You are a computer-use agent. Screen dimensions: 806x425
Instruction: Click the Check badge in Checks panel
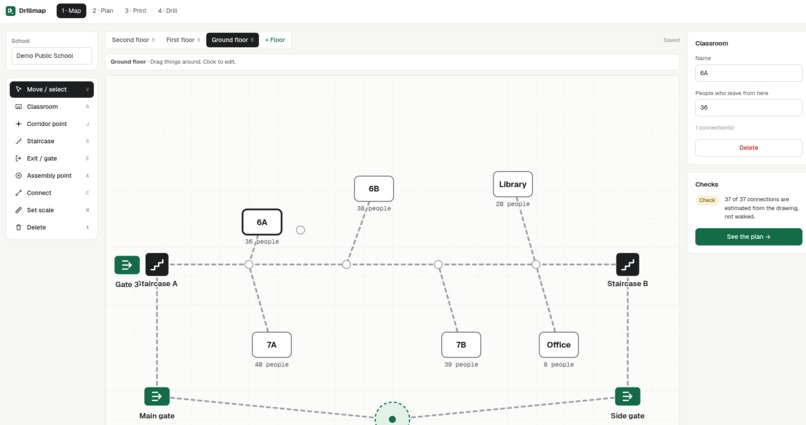coord(707,200)
